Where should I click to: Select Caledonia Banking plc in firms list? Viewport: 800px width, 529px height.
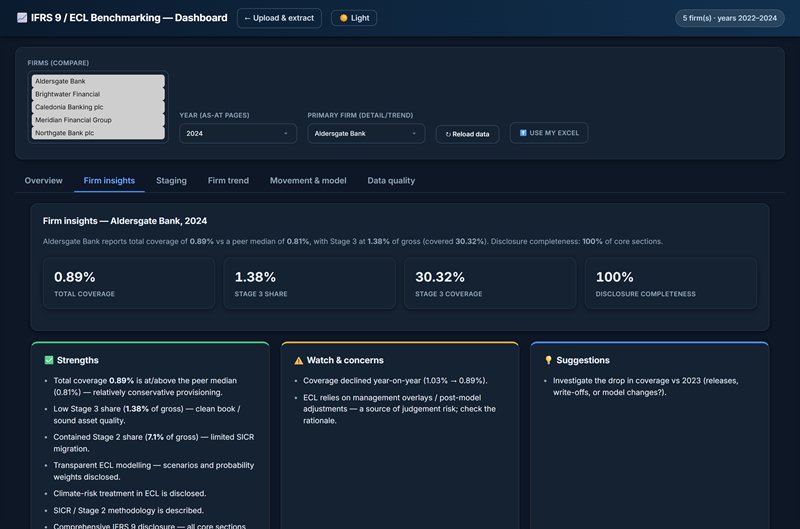click(98, 107)
